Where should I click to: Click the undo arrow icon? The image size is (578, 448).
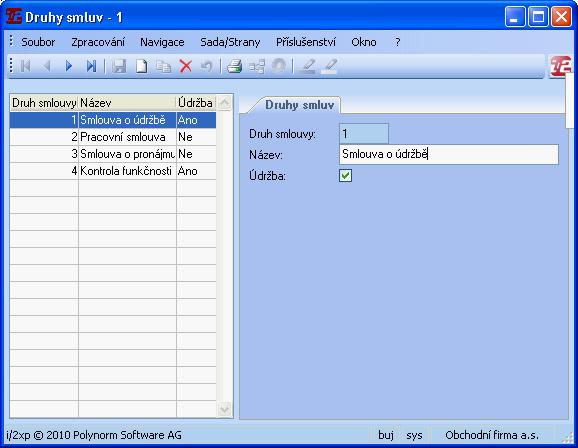point(207,66)
